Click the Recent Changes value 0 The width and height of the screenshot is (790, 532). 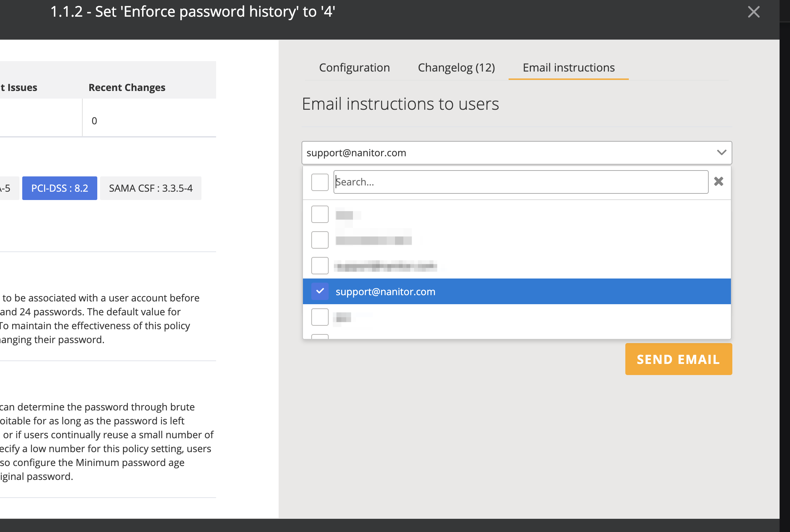94,121
